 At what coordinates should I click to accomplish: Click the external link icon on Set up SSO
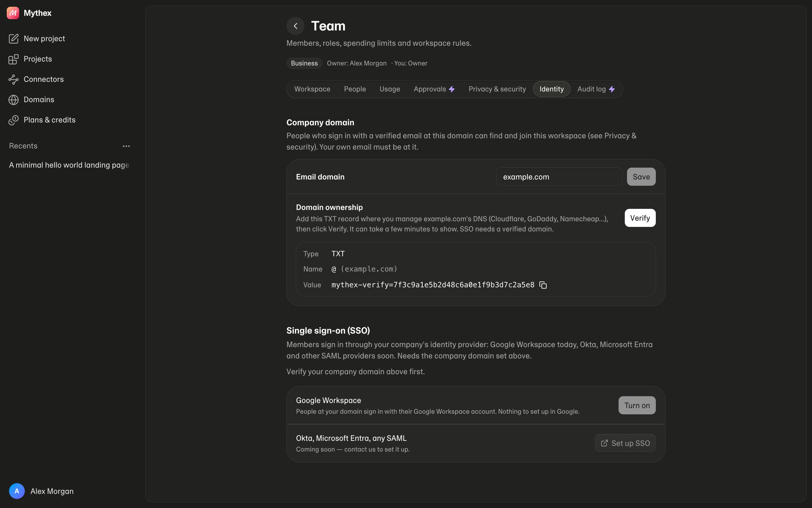pyautogui.click(x=604, y=443)
